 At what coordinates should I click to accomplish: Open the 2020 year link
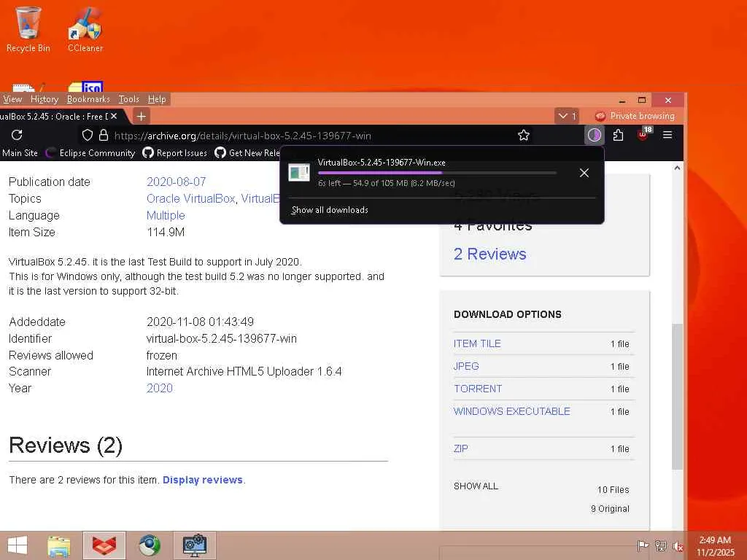[159, 388]
